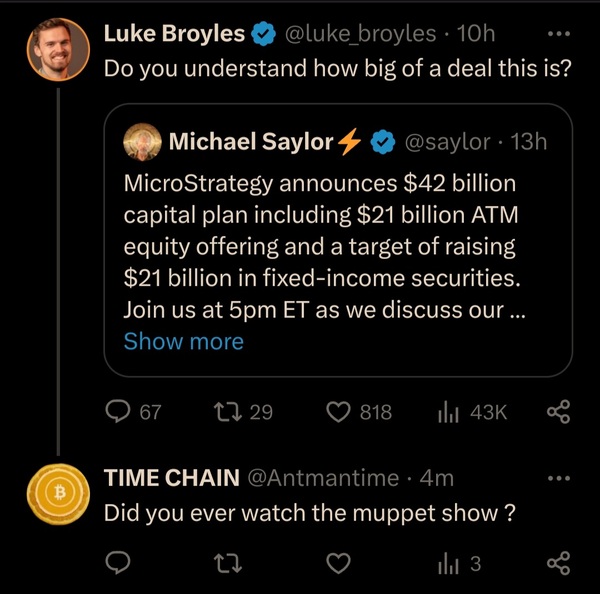600x594 pixels.
Task: Open @Antmantime user handle
Action: [x=323, y=478]
